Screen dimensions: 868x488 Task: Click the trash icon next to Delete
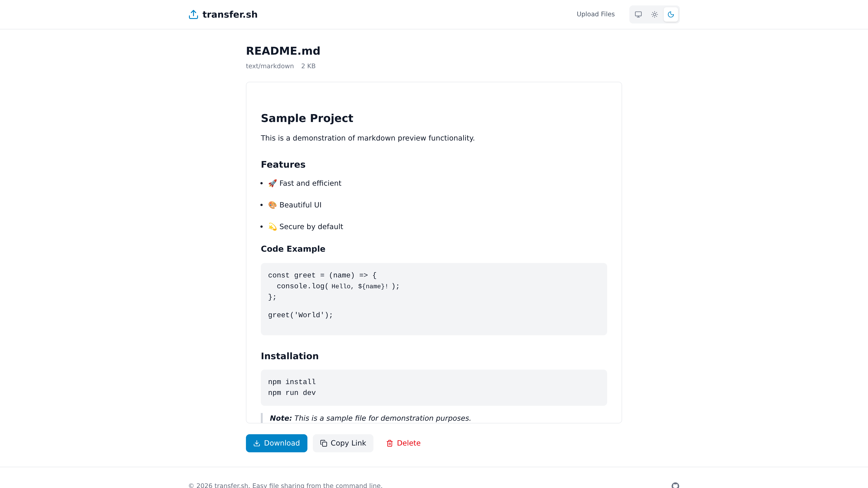389,443
